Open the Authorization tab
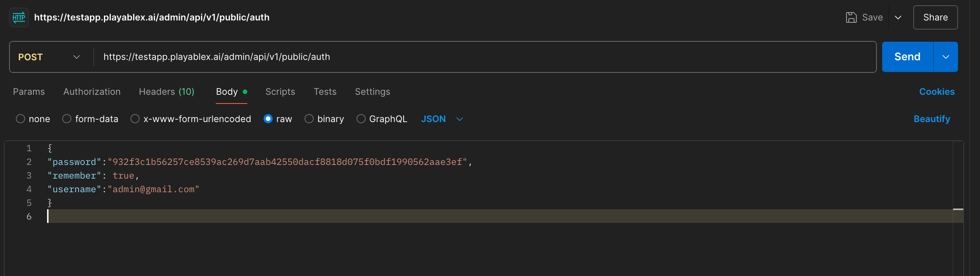The image size is (980, 276). 92,92
